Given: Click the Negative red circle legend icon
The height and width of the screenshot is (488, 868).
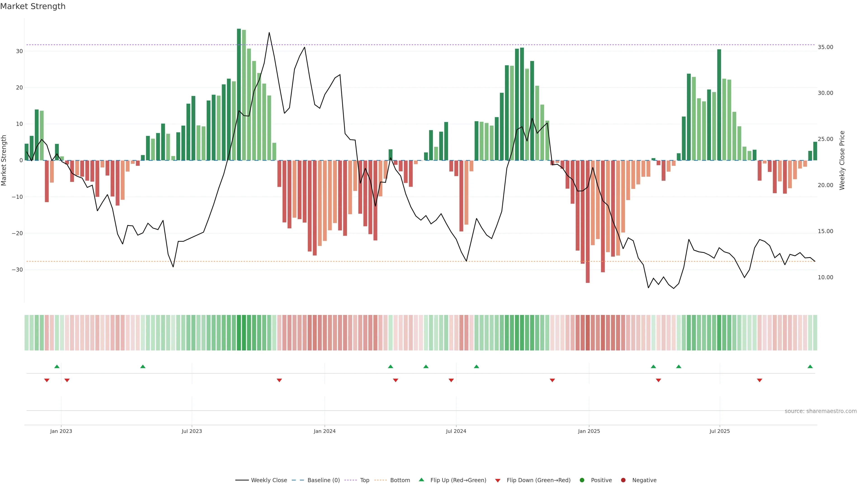Looking at the screenshot, I should pyautogui.click(x=623, y=480).
